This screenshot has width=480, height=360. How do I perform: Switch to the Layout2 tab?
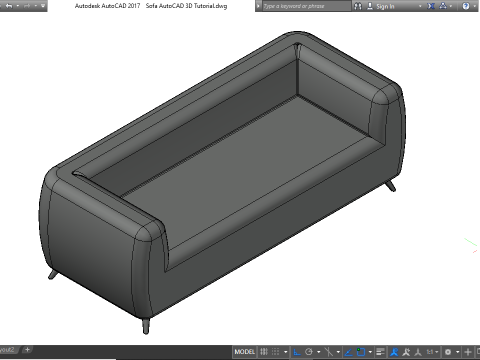[x=8, y=350]
